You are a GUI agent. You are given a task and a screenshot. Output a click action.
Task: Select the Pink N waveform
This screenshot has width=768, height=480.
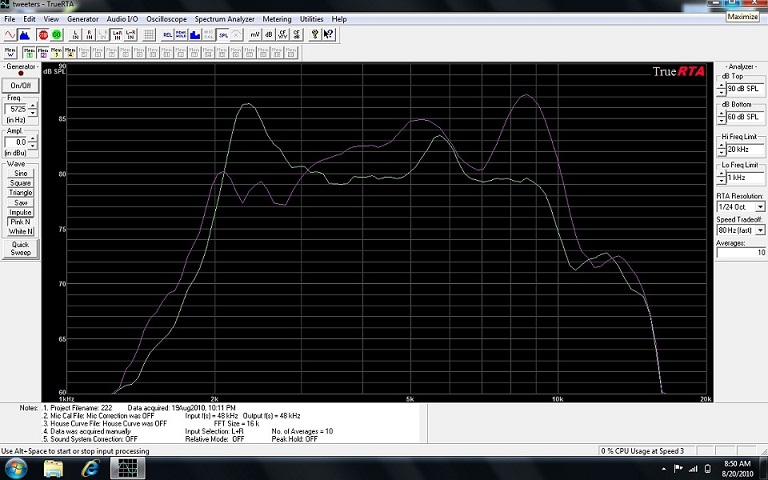[20, 222]
